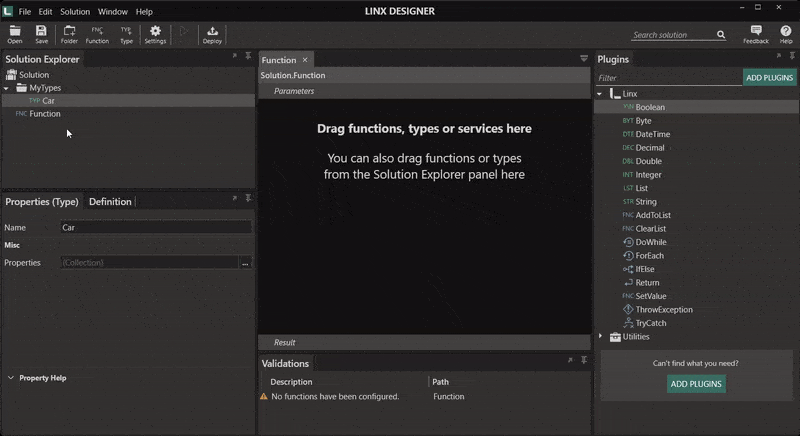Open the Properties collection ellipsis button

click(245, 263)
